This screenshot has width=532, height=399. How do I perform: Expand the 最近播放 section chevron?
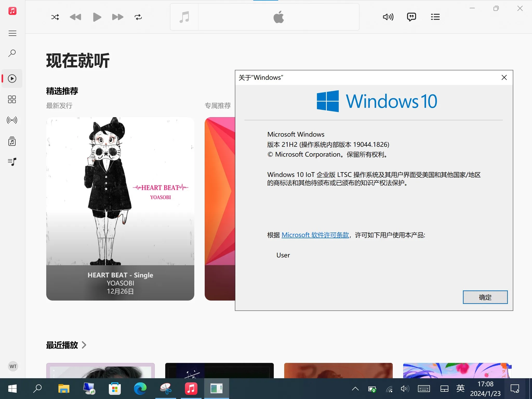point(84,345)
